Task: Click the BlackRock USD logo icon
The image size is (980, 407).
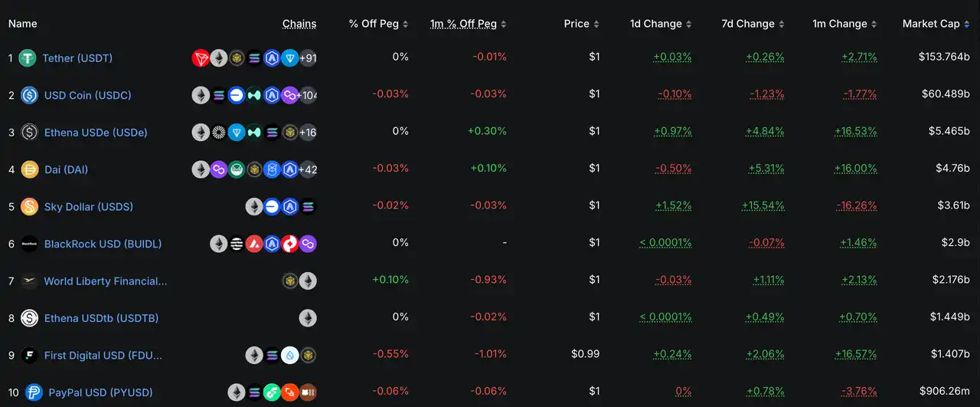Action: click(x=29, y=244)
